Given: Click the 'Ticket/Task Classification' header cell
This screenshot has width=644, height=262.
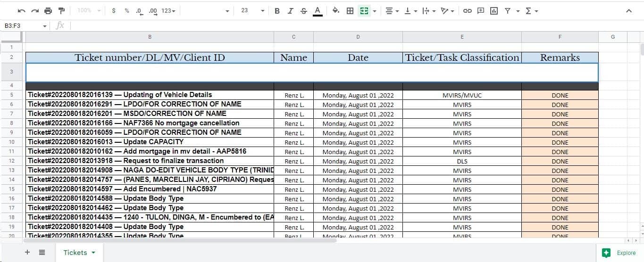Looking at the screenshot, I should [x=462, y=57].
